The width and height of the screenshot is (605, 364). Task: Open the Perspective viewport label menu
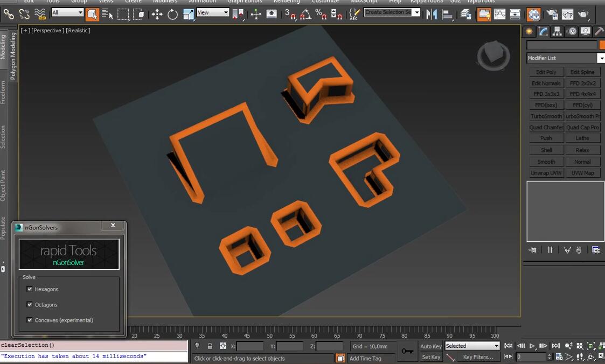[x=47, y=31]
